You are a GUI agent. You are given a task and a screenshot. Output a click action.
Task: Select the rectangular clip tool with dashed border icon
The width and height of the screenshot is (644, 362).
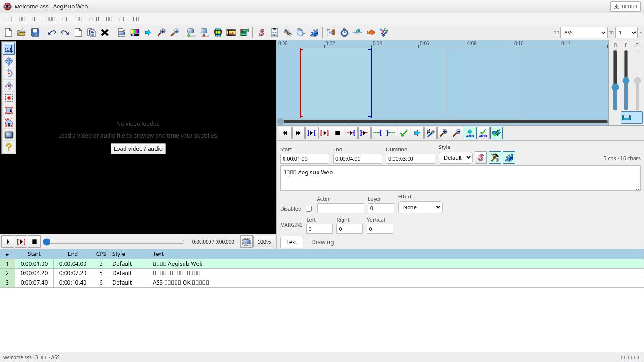point(8,98)
